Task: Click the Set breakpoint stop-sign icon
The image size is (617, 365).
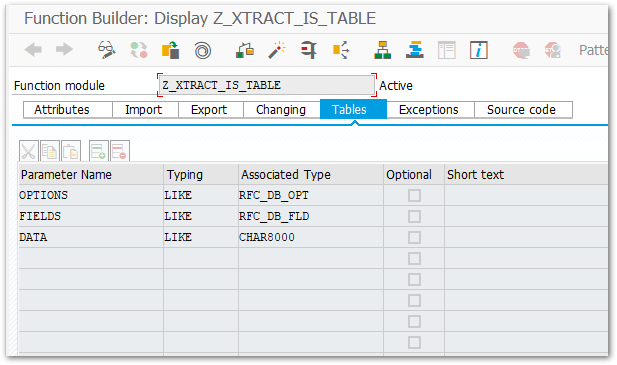Action: pyautogui.click(x=521, y=50)
